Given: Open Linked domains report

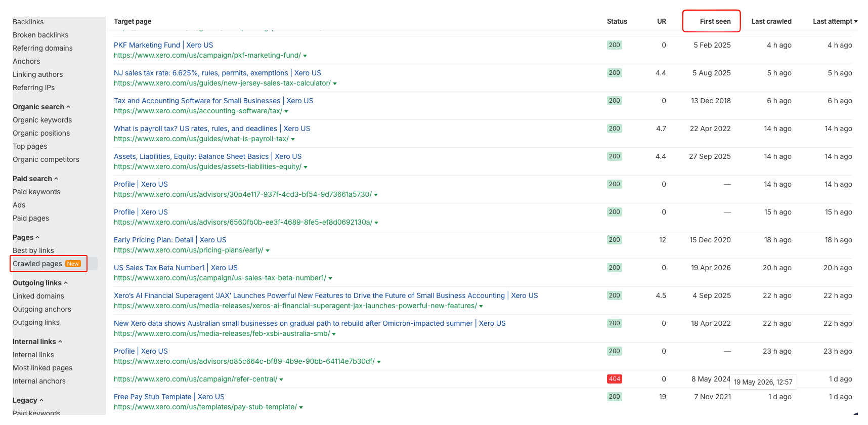Looking at the screenshot, I should point(38,296).
